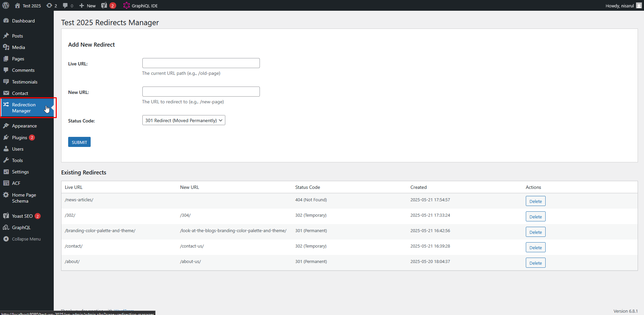
Task: Open the Status Code dropdown
Action: [x=183, y=120]
